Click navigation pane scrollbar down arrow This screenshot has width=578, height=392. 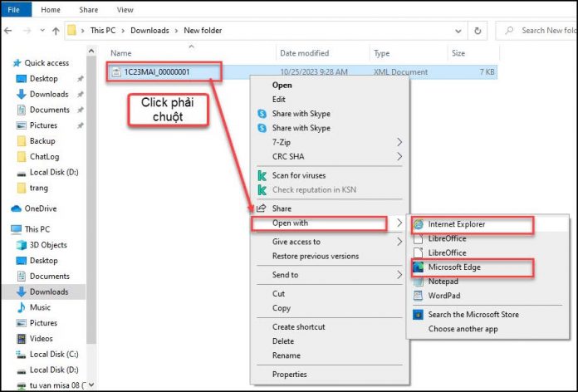(91, 385)
